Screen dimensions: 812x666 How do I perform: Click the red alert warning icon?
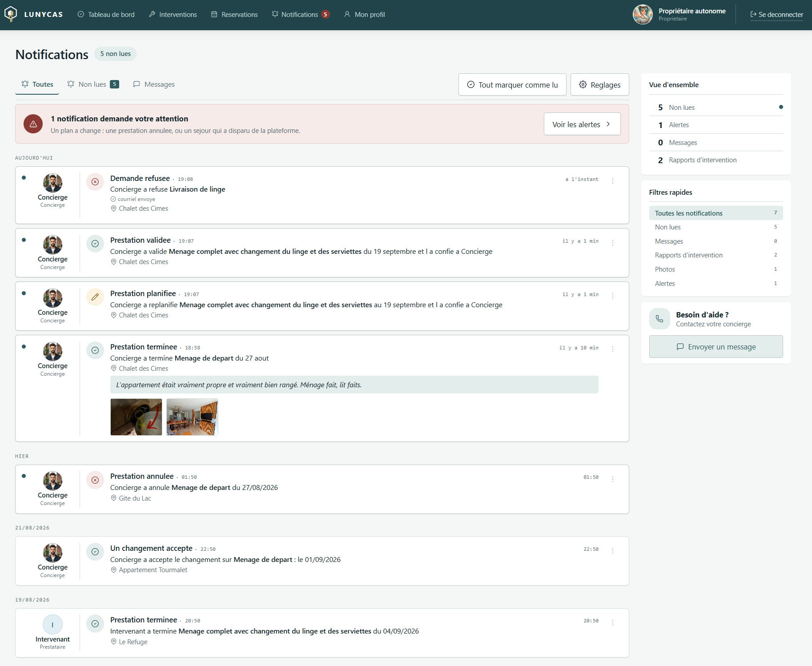point(33,124)
